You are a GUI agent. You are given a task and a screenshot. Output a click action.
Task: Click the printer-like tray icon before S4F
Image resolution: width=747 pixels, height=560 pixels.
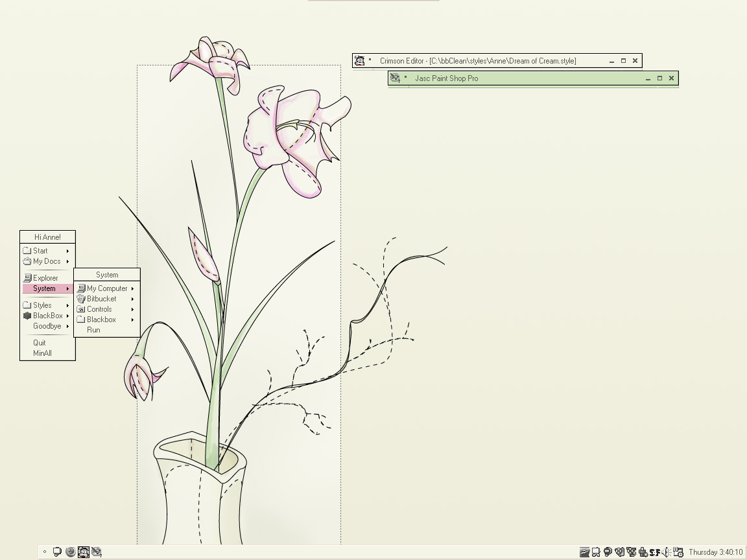click(643, 552)
